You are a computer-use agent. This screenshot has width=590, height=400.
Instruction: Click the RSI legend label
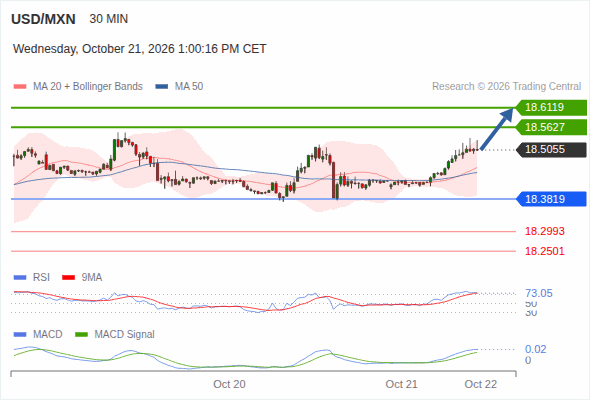click(x=41, y=278)
